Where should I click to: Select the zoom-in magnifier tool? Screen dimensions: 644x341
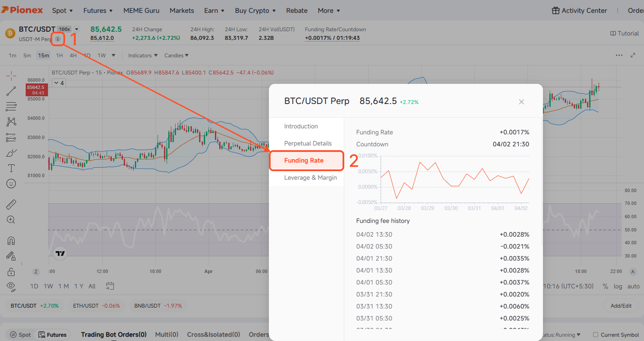pyautogui.click(x=11, y=220)
